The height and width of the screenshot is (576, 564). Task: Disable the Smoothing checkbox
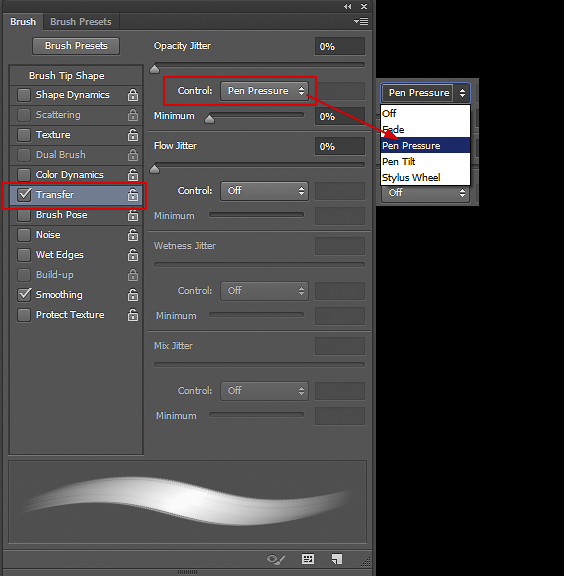(x=24, y=294)
